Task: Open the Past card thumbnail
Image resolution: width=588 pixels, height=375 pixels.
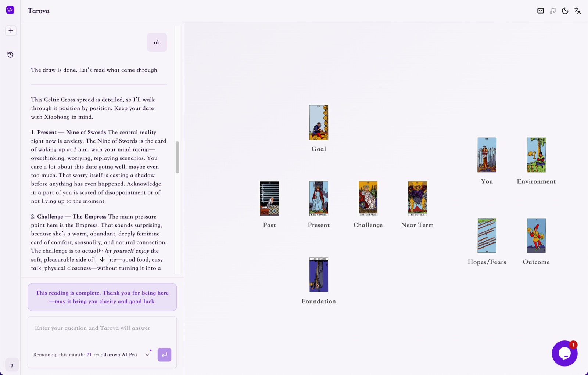Action: [x=269, y=198]
